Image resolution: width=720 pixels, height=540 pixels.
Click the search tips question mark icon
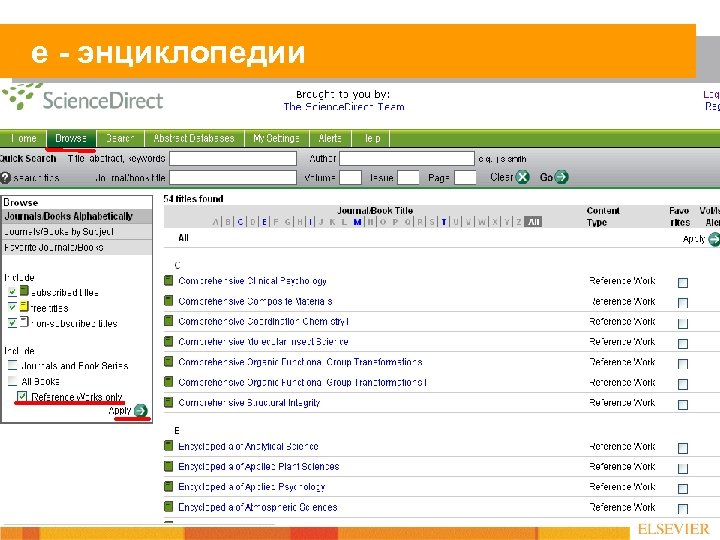click(x=5, y=178)
